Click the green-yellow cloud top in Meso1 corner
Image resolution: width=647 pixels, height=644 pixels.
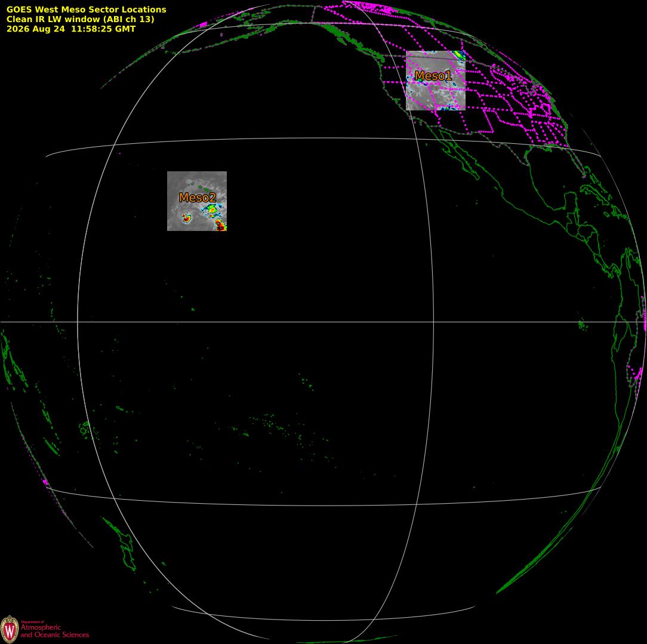click(x=459, y=56)
